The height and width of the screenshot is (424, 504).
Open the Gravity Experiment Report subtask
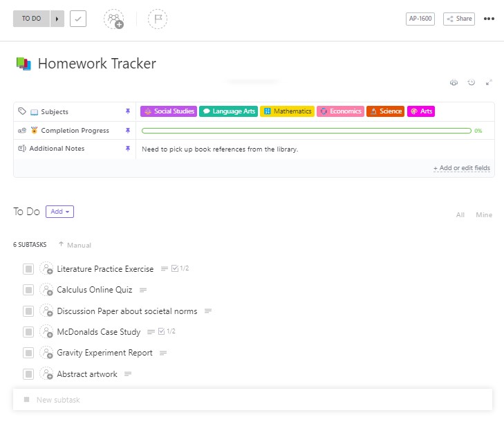(x=104, y=353)
